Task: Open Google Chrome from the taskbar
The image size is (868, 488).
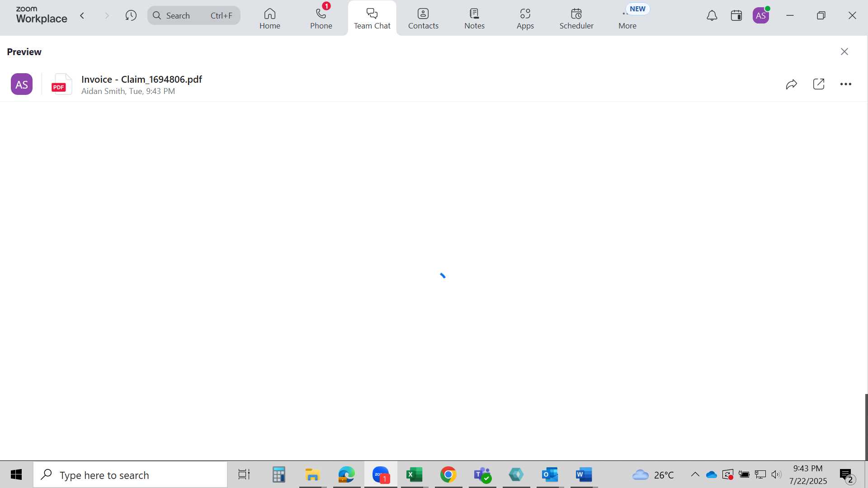Action: pos(448,474)
